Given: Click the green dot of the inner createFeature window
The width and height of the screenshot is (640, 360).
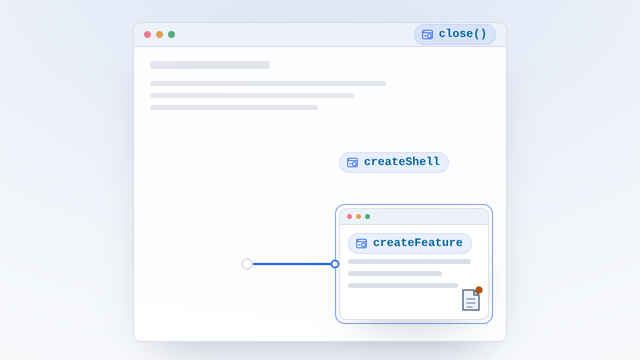Looking at the screenshot, I should click(x=367, y=217).
